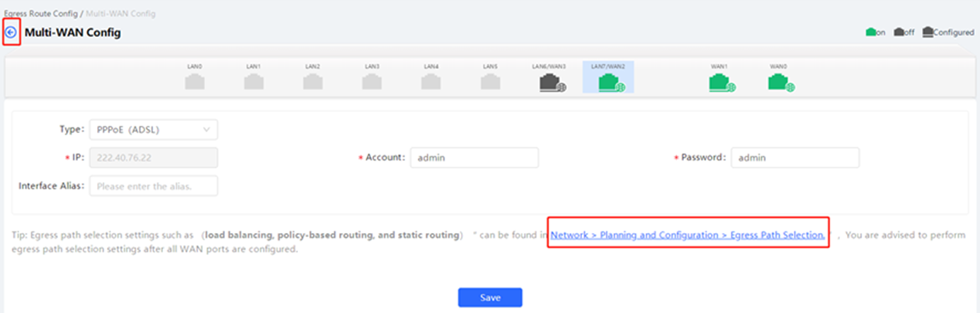This screenshot has height=313, width=980.
Task: Select the LAN6/WAN3 port icon
Action: (x=550, y=83)
